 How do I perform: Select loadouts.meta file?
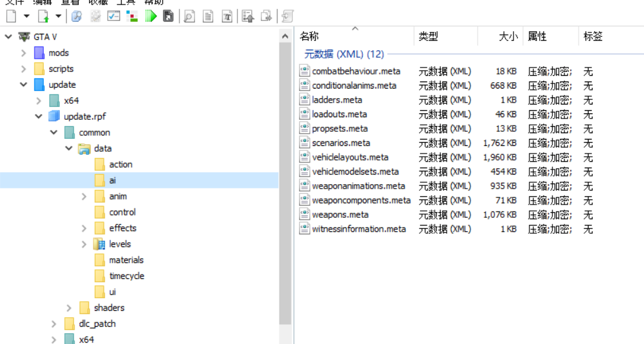[340, 114]
